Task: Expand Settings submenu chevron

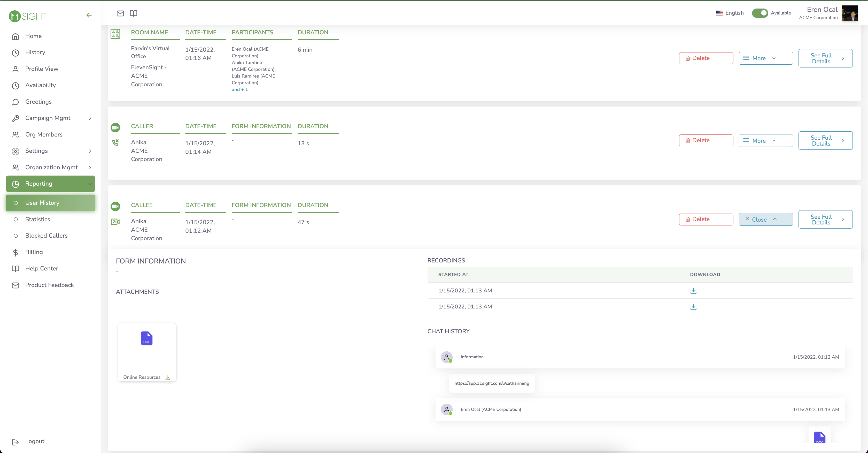Action: click(90, 151)
